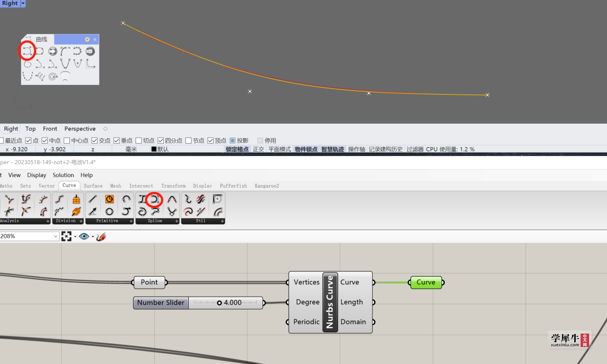Toggle 正交 ortho mode in status bar
The width and height of the screenshot is (607, 364).
pyautogui.click(x=259, y=149)
